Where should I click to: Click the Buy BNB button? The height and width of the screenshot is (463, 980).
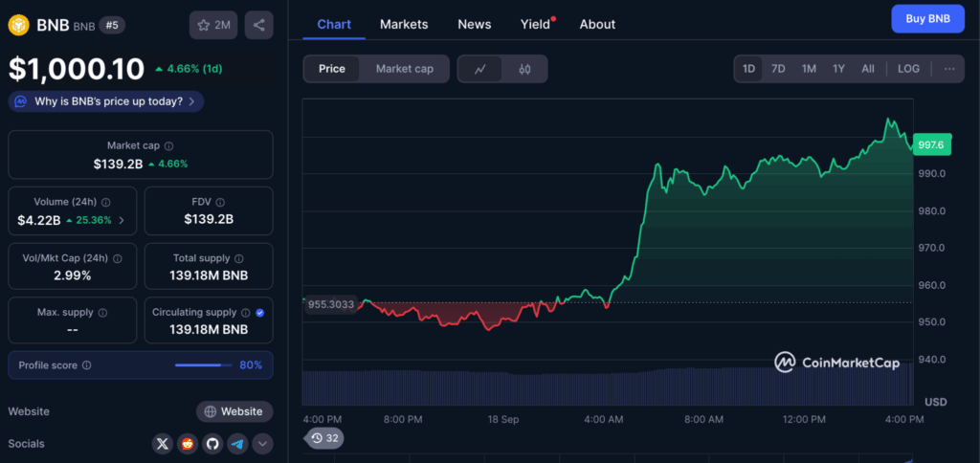(926, 18)
